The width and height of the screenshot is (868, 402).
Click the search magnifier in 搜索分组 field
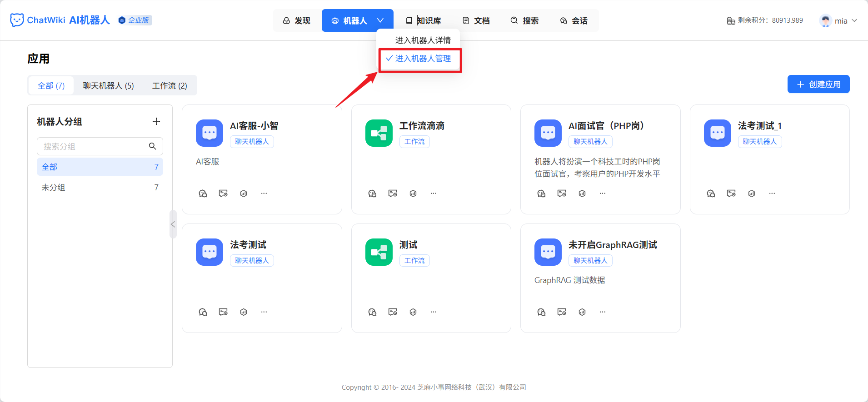pyautogui.click(x=153, y=146)
